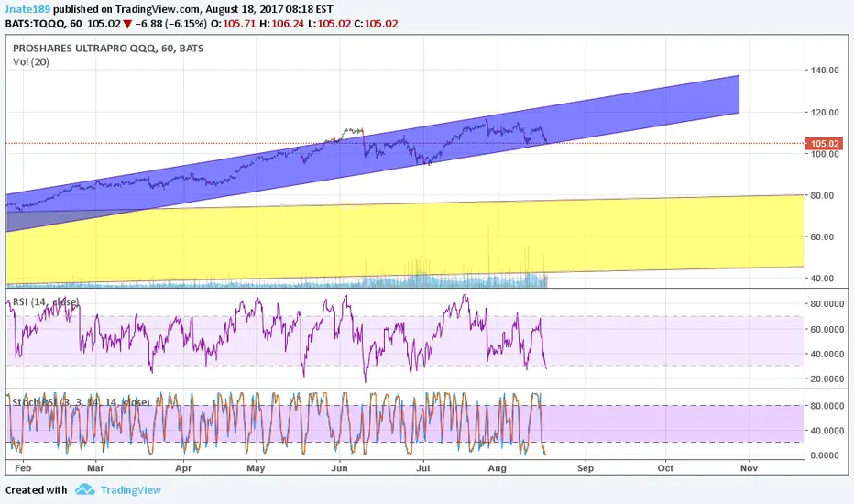Click the red 105.02 price label
Image resolution: width=854 pixels, height=504 pixels.
tap(824, 143)
